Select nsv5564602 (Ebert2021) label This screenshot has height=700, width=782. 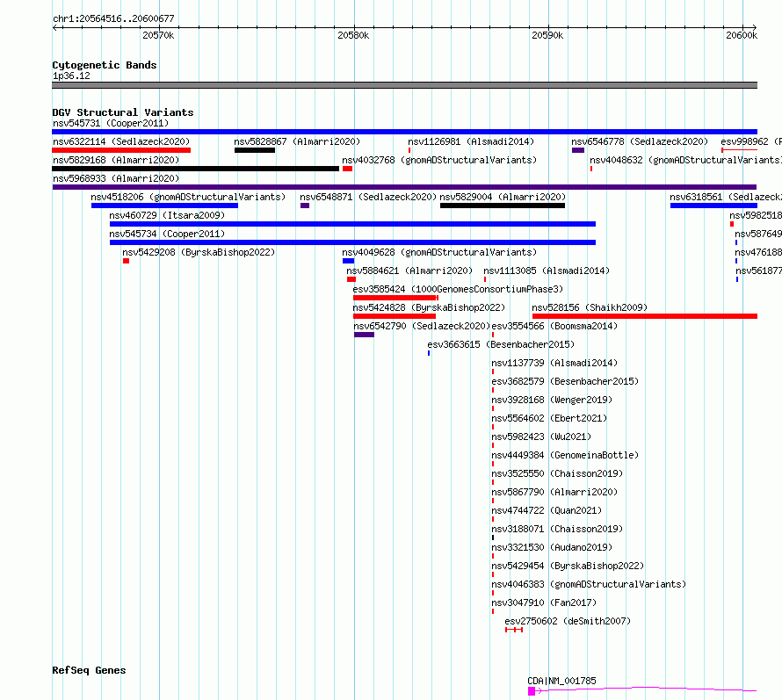[549, 418]
